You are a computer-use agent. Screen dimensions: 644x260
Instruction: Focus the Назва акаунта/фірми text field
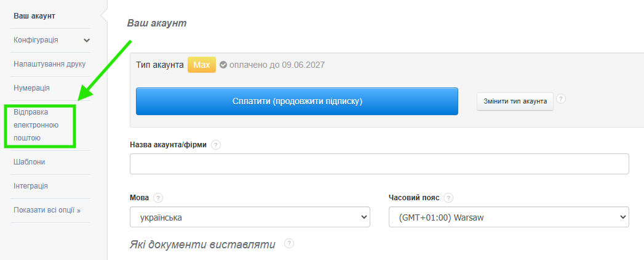tap(379, 164)
